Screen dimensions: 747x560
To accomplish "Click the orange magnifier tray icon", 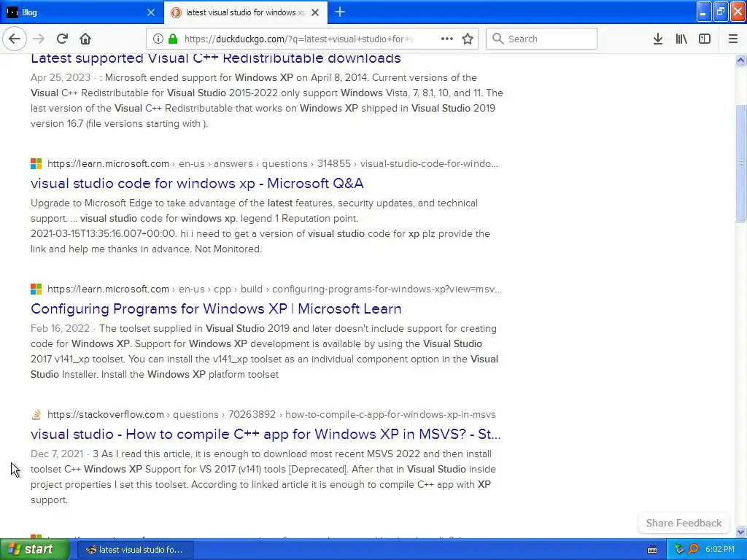I will 694,550.
